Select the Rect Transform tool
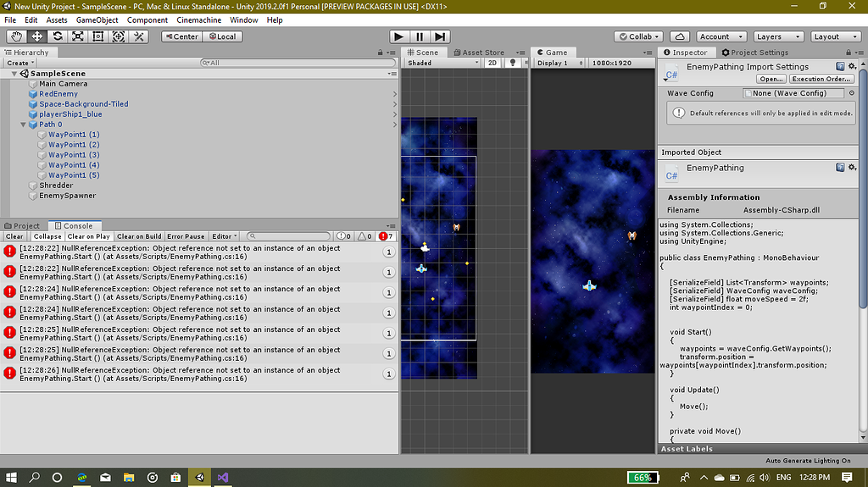Screen dimensions: 868x487 [98, 36]
